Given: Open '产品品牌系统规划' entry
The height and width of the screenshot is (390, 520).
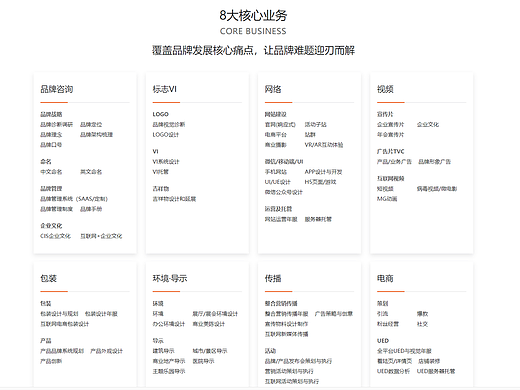Looking at the screenshot, I should pyautogui.click(x=62, y=351).
